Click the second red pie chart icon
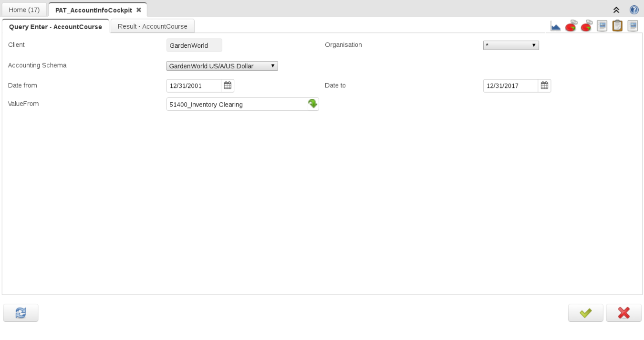The image size is (644, 340). click(586, 26)
